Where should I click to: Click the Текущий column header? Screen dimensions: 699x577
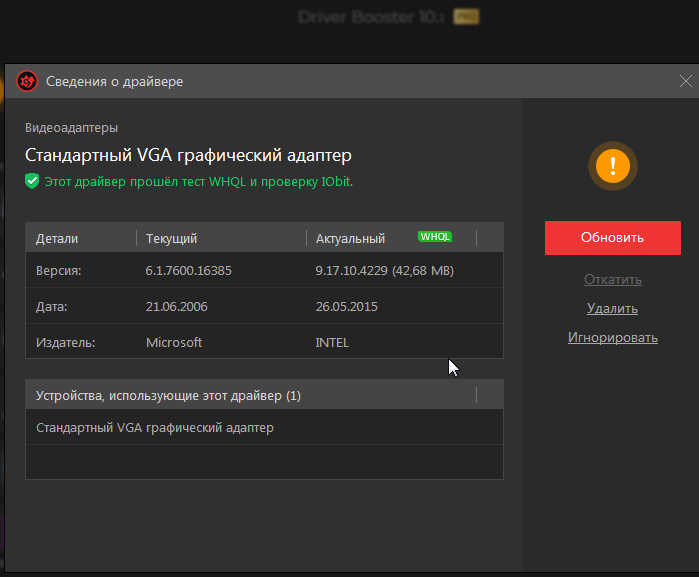(171, 239)
